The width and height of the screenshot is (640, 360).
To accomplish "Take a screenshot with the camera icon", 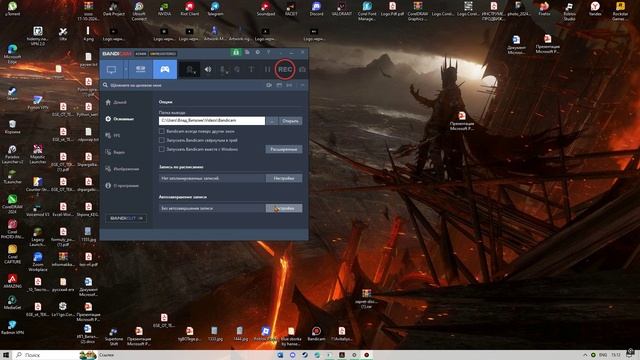I will pos(302,69).
